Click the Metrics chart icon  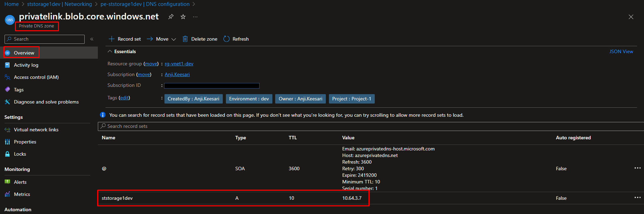coord(7,194)
